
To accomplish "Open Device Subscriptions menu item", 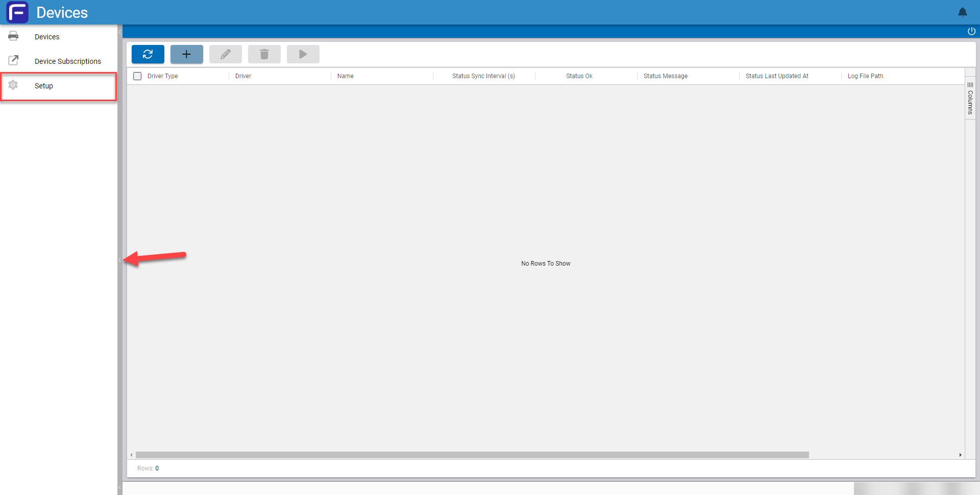I will 67,61.
